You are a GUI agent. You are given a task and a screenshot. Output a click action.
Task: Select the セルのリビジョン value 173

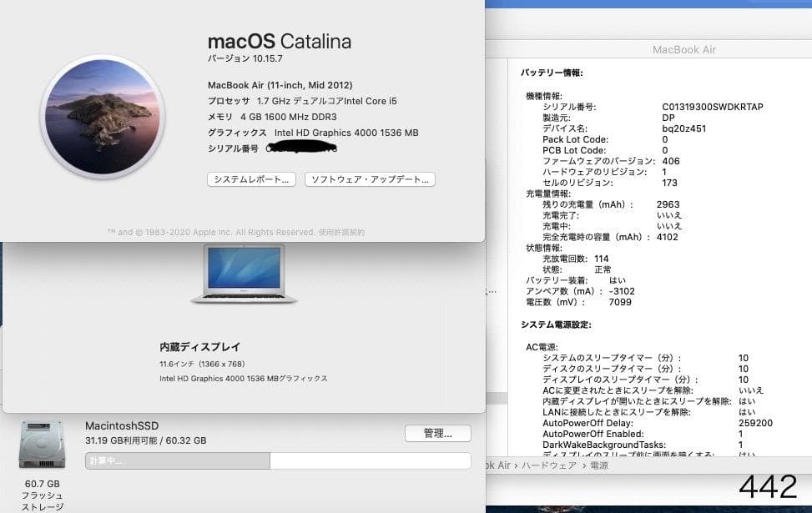coord(669,183)
